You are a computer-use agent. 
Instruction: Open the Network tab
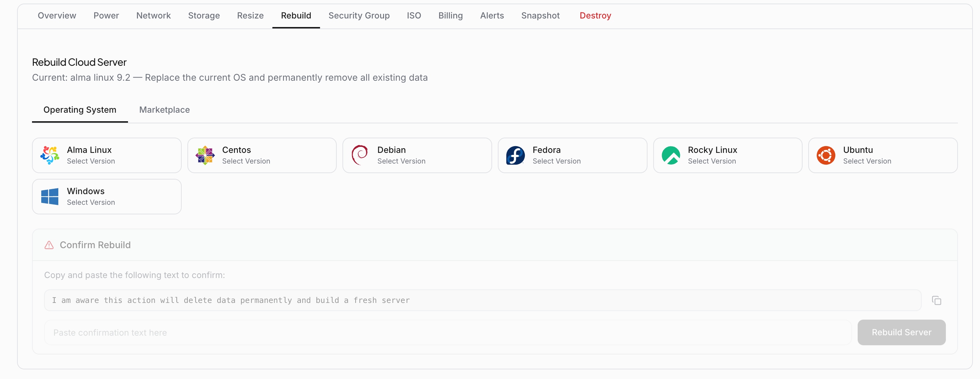coord(154,16)
